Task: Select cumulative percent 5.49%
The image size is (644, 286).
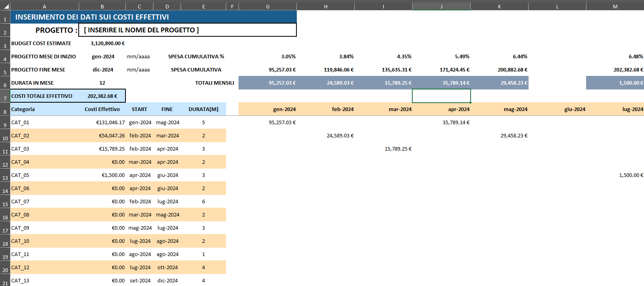Action: point(462,56)
